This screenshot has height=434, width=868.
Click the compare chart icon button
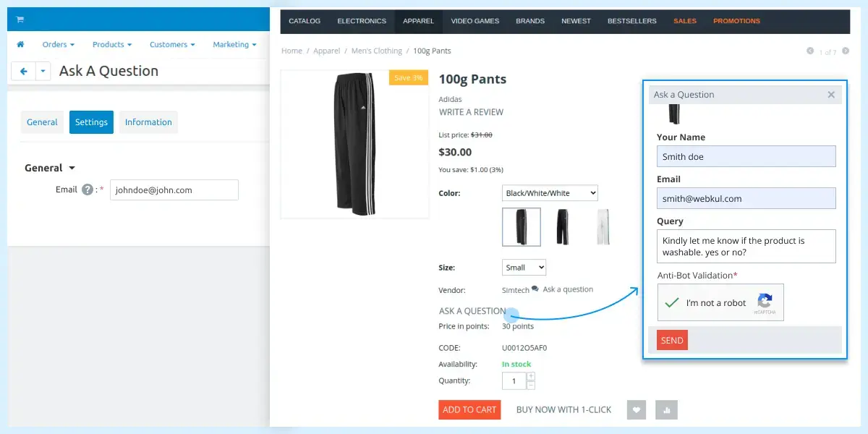(x=666, y=410)
